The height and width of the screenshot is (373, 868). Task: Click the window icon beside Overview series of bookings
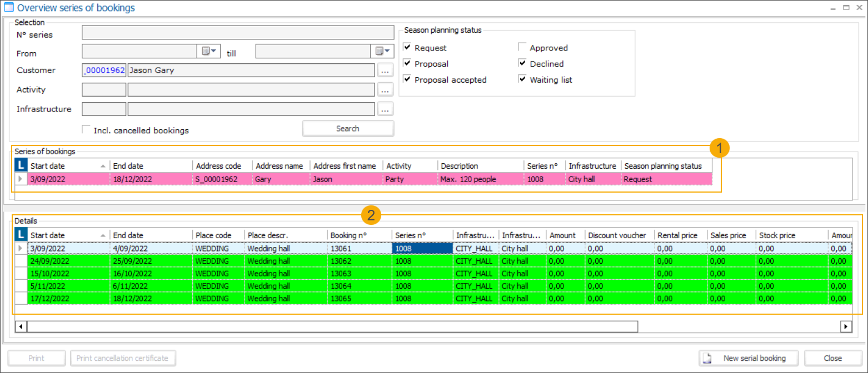coord(8,7)
